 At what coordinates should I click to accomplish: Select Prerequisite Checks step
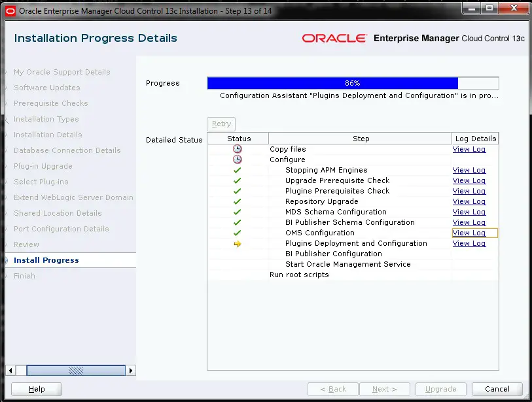point(51,103)
